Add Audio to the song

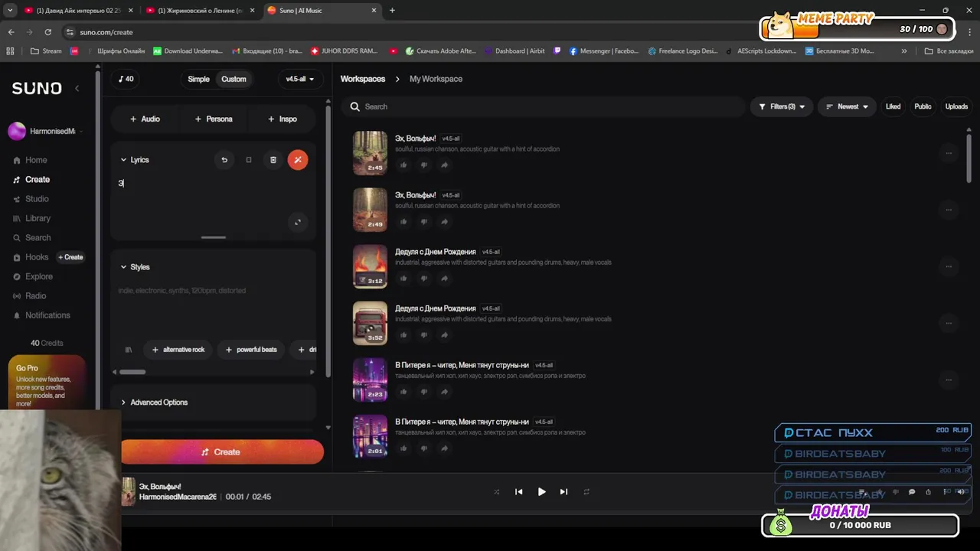pos(145,119)
